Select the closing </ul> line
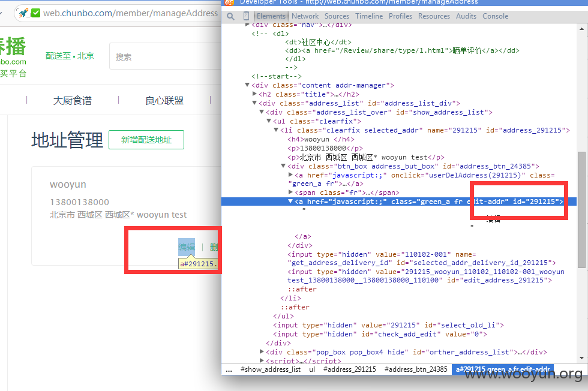Screen dimensions: 588x391 283,316
